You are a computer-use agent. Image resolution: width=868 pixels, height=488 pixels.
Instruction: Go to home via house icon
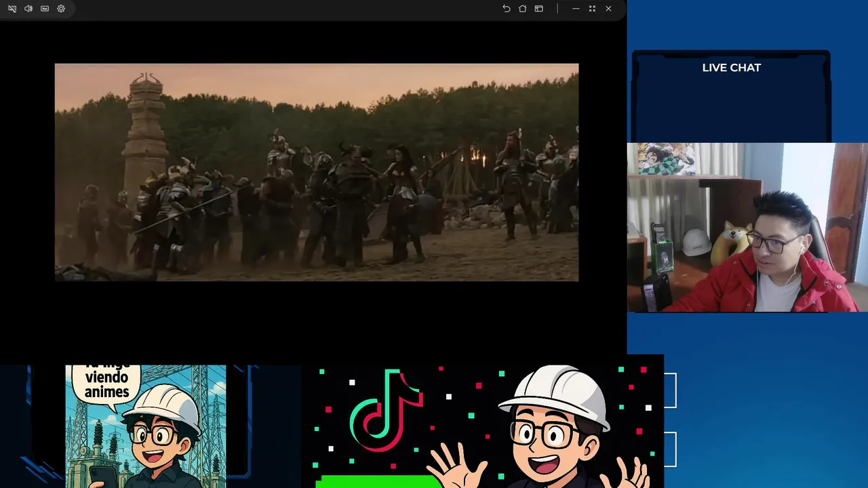coord(522,9)
